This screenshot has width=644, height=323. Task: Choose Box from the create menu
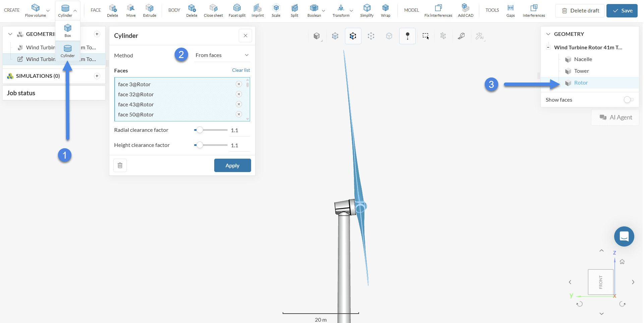click(x=68, y=30)
